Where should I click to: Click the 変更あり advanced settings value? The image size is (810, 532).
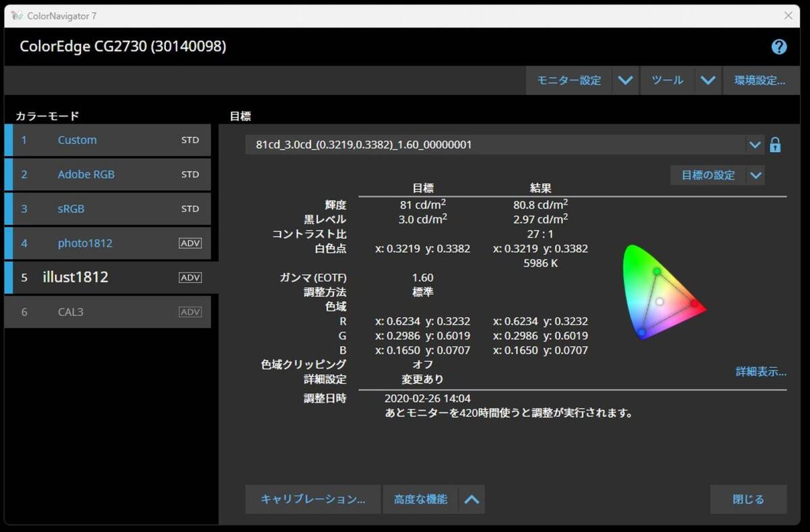pyautogui.click(x=423, y=379)
